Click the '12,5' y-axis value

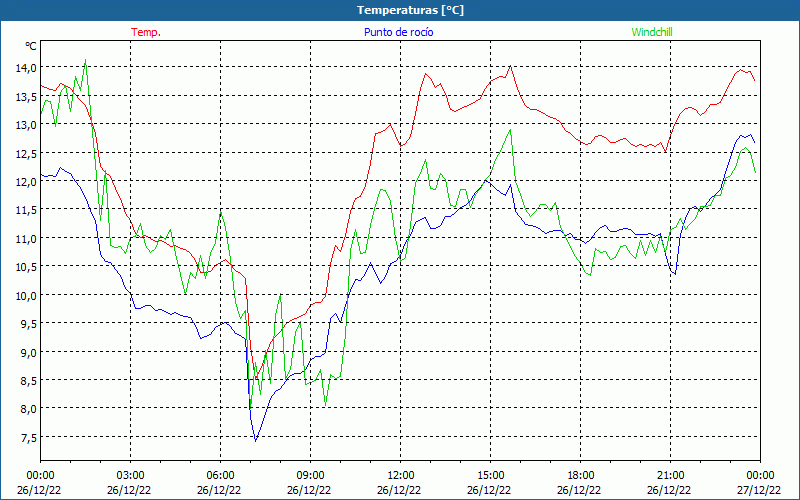(x=26, y=153)
